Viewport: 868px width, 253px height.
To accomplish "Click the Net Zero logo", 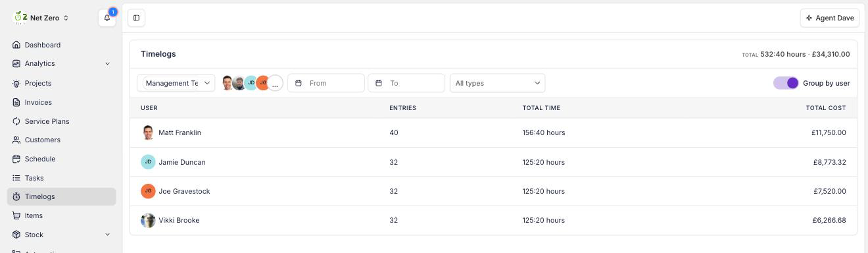I will [x=20, y=18].
